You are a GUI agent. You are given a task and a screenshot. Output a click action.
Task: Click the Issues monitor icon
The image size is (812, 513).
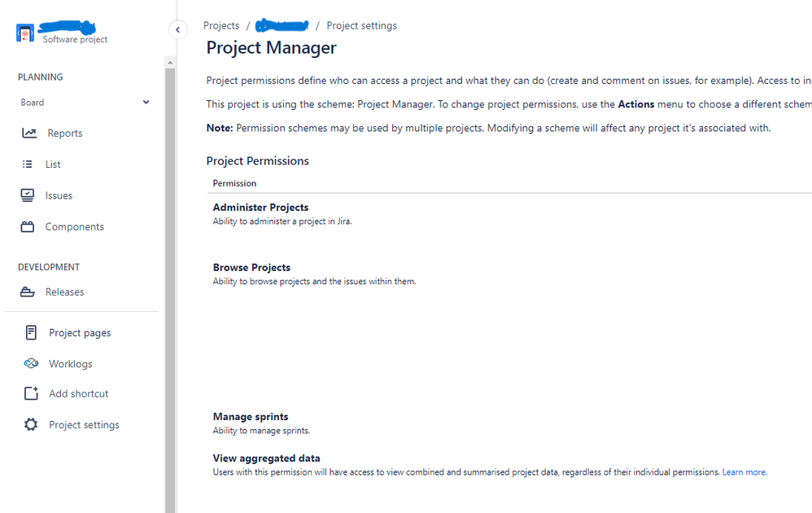point(28,195)
